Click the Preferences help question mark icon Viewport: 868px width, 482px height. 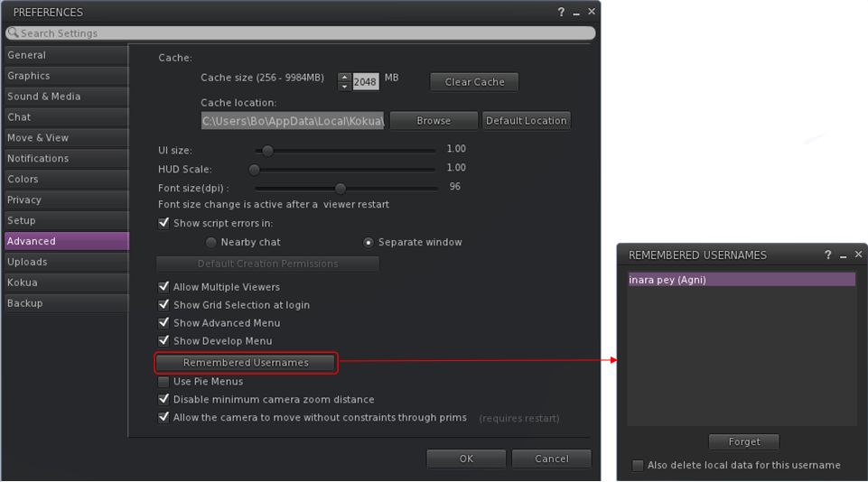click(561, 12)
